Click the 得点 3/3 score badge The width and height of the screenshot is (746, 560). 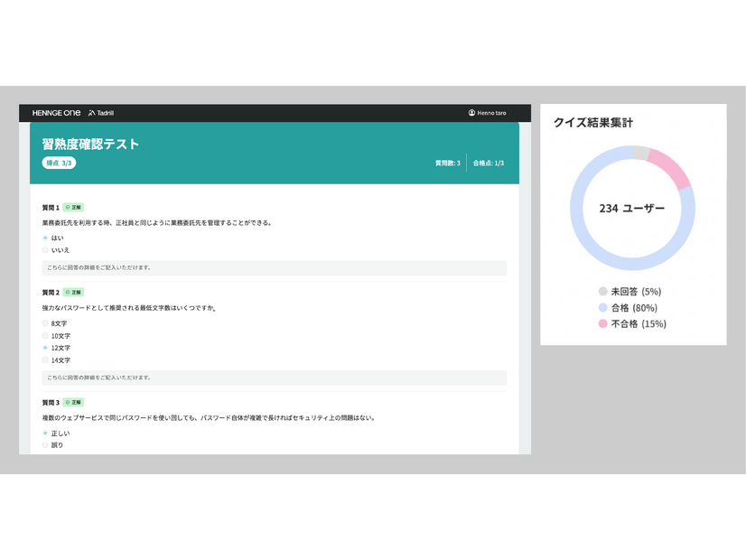pyautogui.click(x=60, y=163)
